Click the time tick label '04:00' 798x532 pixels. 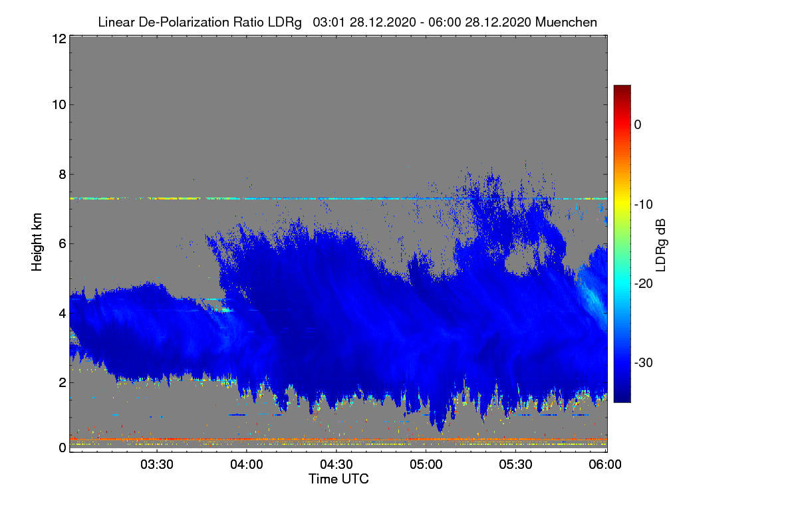click(247, 465)
